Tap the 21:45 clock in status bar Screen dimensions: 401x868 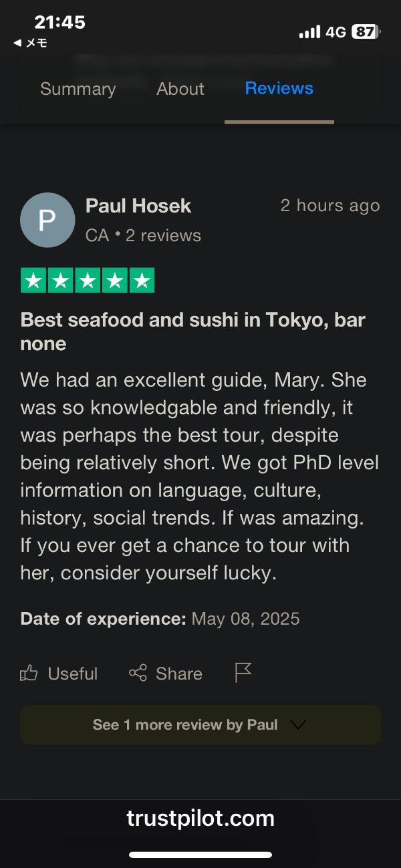click(x=59, y=22)
